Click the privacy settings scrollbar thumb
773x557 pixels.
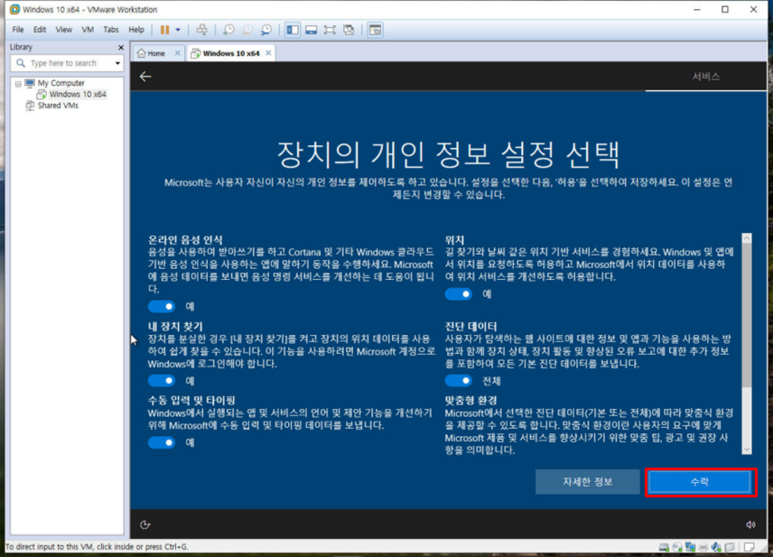pos(747,315)
